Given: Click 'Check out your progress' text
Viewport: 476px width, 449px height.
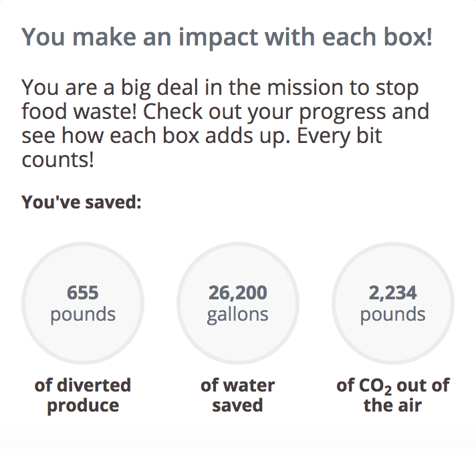Looking at the screenshot, I should tap(264, 112).
